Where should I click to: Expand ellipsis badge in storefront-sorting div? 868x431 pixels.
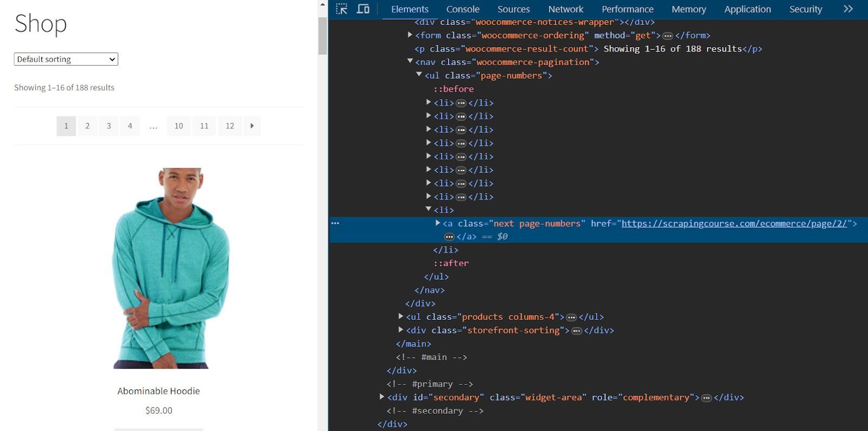576,331
